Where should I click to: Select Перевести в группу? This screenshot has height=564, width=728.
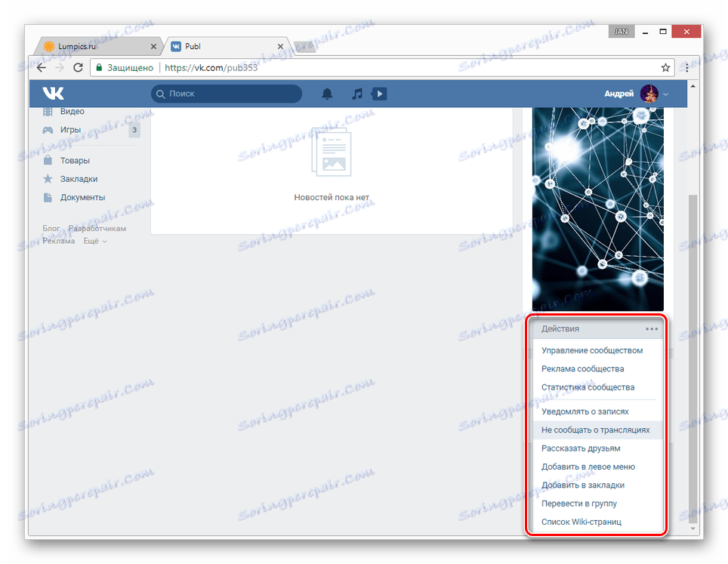coord(579,504)
